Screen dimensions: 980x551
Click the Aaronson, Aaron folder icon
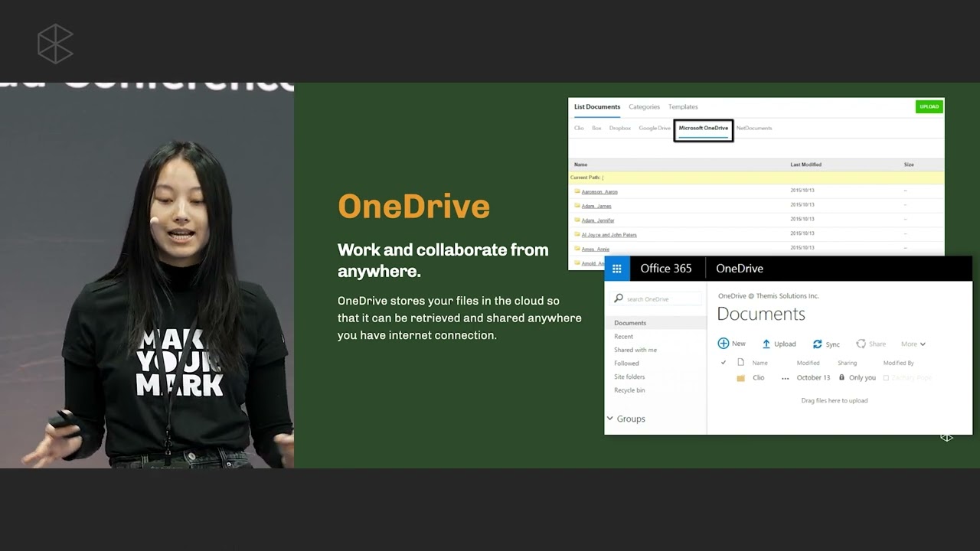[x=577, y=191]
